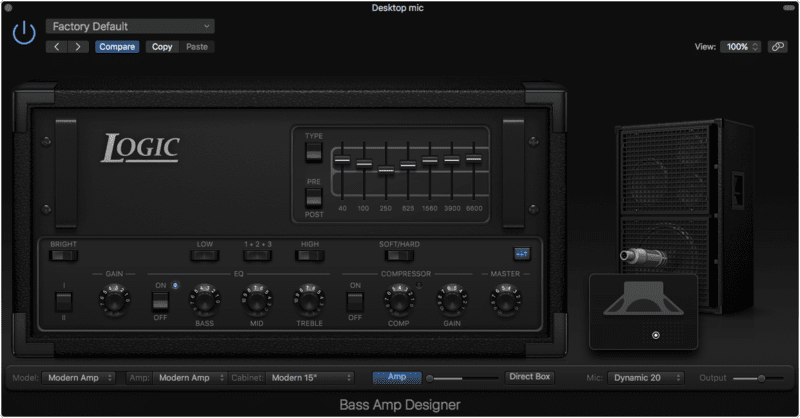Image resolution: width=800 pixels, height=418 pixels.
Task: Go to next preset arrow
Action: pos(78,47)
